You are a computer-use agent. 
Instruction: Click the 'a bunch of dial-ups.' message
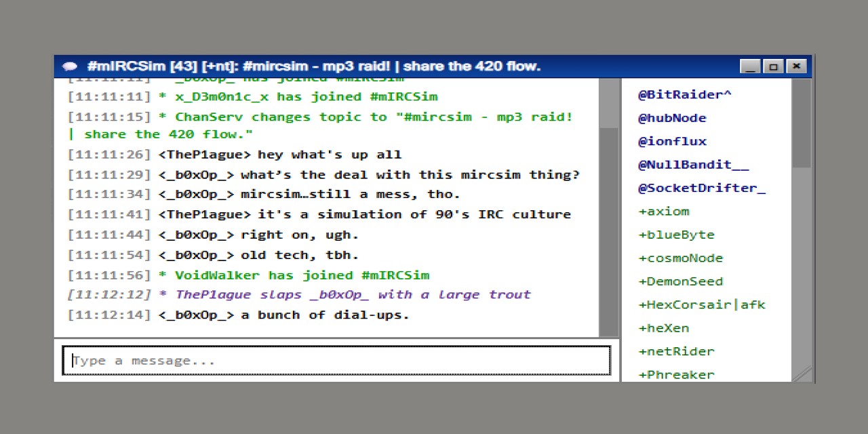pyautogui.click(x=239, y=315)
